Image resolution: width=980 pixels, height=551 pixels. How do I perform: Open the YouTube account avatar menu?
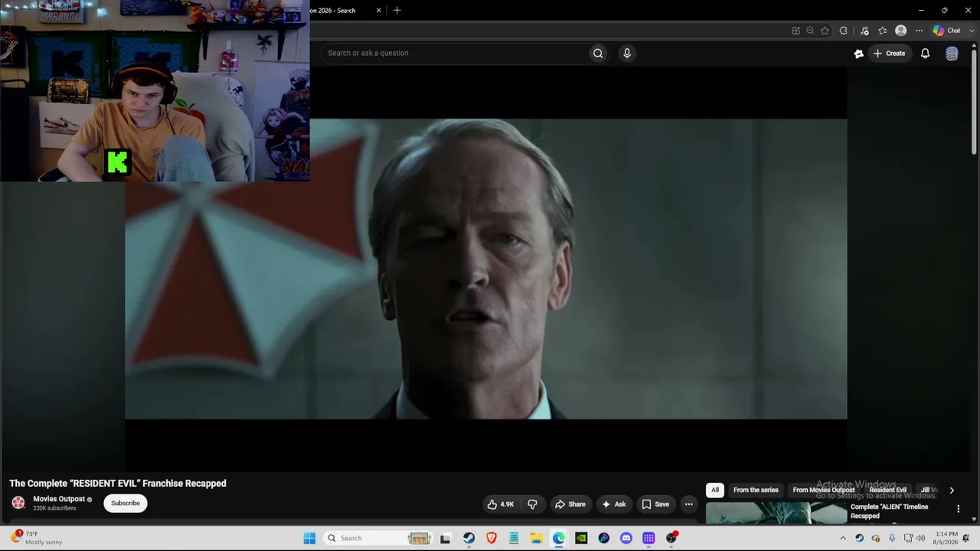pos(952,54)
